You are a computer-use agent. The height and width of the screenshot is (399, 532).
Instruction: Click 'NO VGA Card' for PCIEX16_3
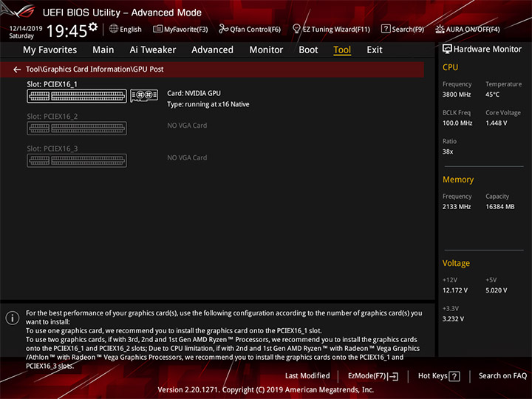(x=187, y=158)
